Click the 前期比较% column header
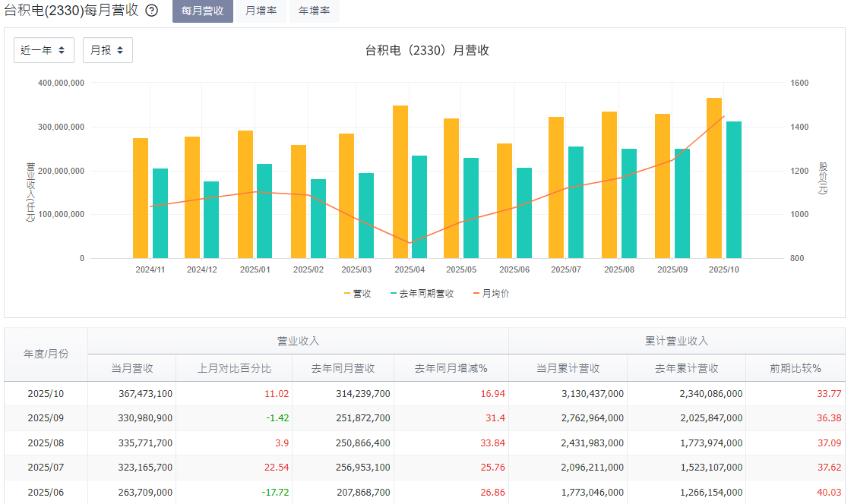Image resolution: width=854 pixels, height=504 pixels. tap(795, 367)
